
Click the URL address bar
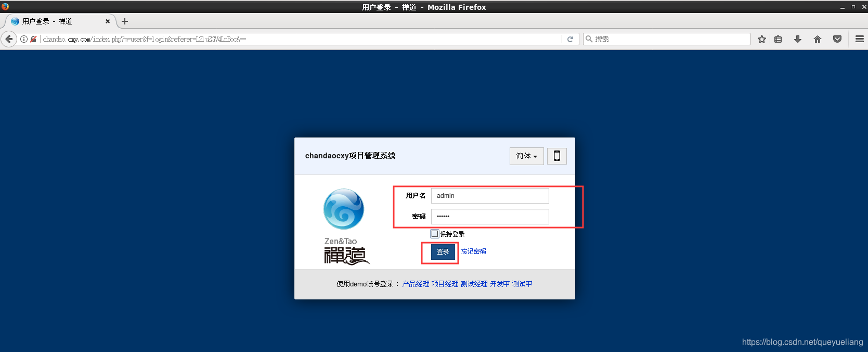(301, 39)
